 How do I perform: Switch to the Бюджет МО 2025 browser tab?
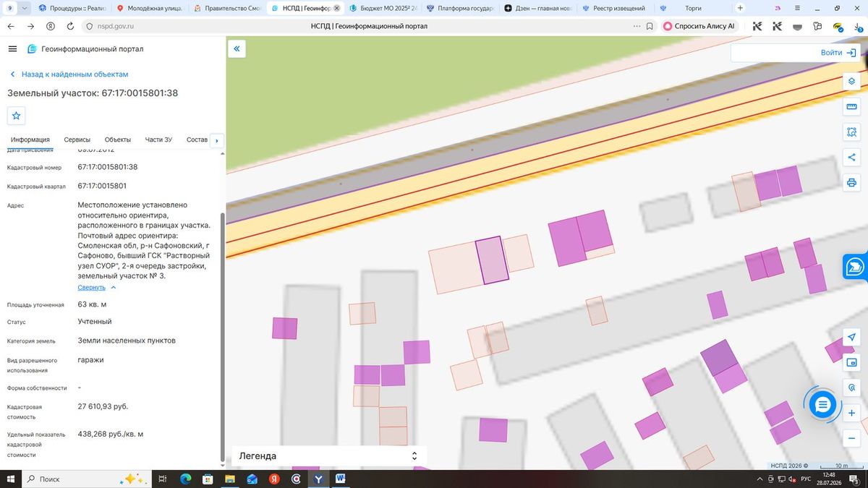[382, 8]
